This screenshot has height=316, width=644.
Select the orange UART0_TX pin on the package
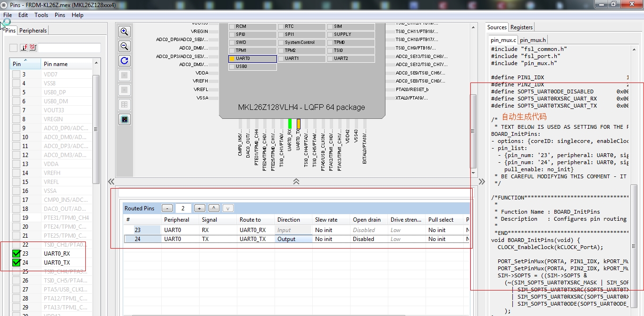(298, 124)
